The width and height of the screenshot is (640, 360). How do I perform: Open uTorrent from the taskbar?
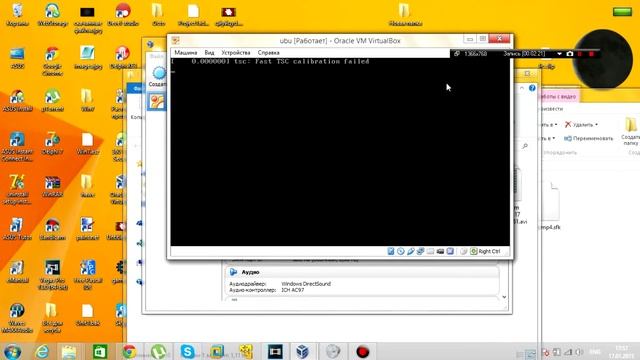tap(158, 351)
